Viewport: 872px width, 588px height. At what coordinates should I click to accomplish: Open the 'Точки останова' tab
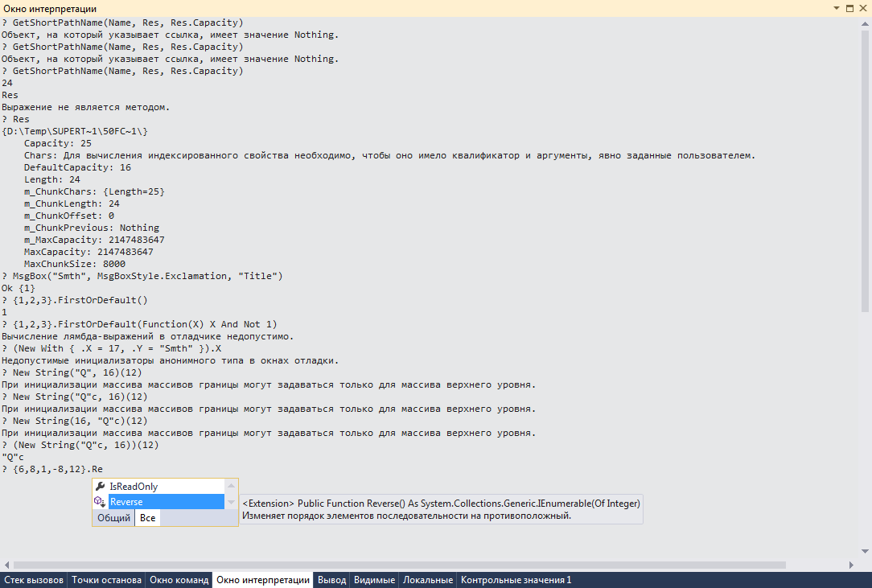tap(106, 580)
